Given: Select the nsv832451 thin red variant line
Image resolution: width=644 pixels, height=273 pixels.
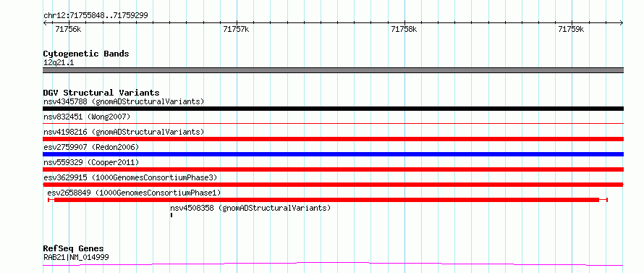Looking at the screenshot, I should 333,123.
